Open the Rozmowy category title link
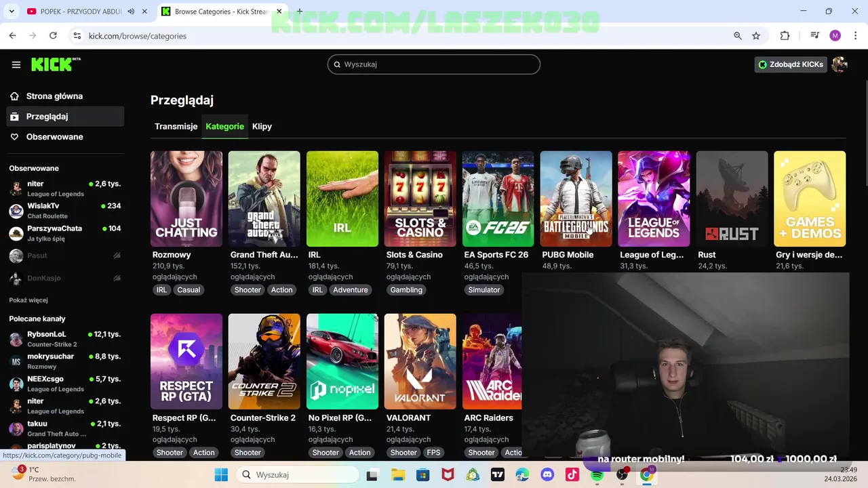This screenshot has height=488, width=868. 172,255
